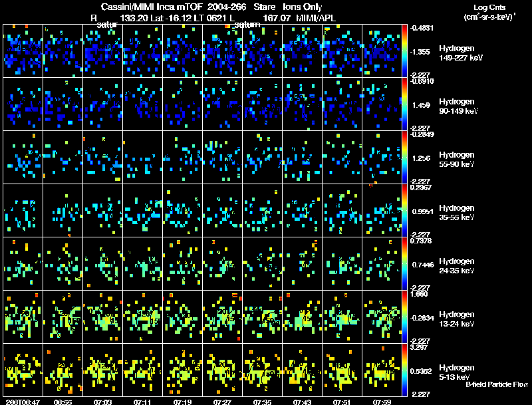Open the 5-13 keV image panel at 07:59
Image resolution: width=532 pixels, height=405 pixels.
click(x=382, y=370)
